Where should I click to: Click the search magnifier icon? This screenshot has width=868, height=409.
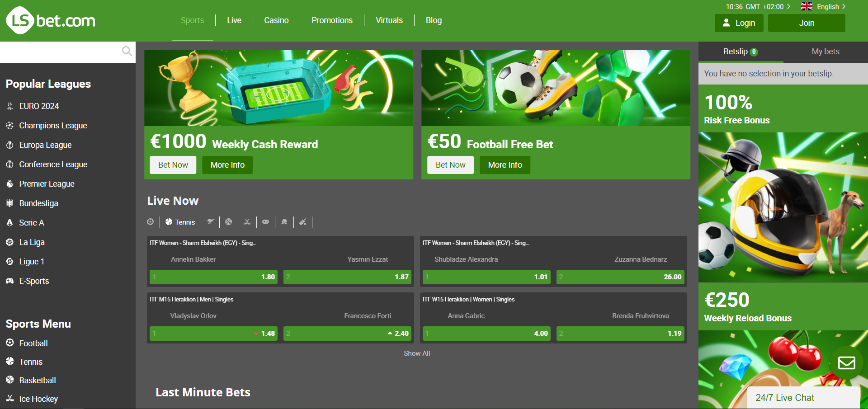(127, 51)
